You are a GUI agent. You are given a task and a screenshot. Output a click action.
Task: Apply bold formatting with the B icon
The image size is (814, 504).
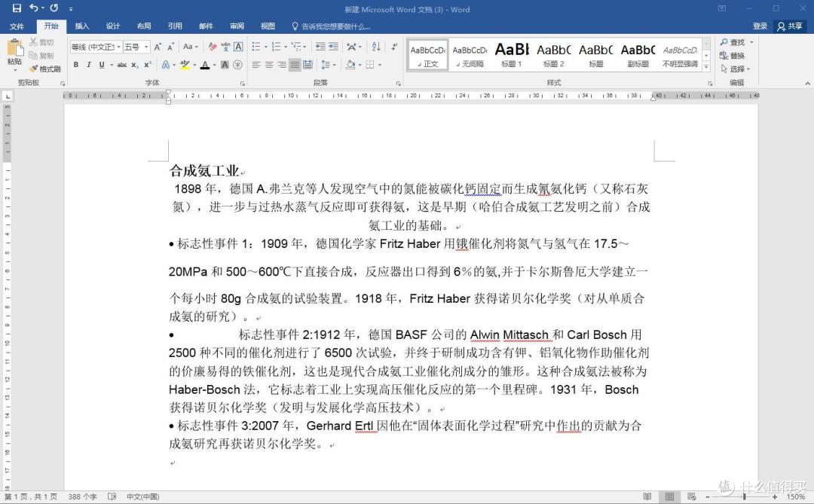pyautogui.click(x=75, y=64)
